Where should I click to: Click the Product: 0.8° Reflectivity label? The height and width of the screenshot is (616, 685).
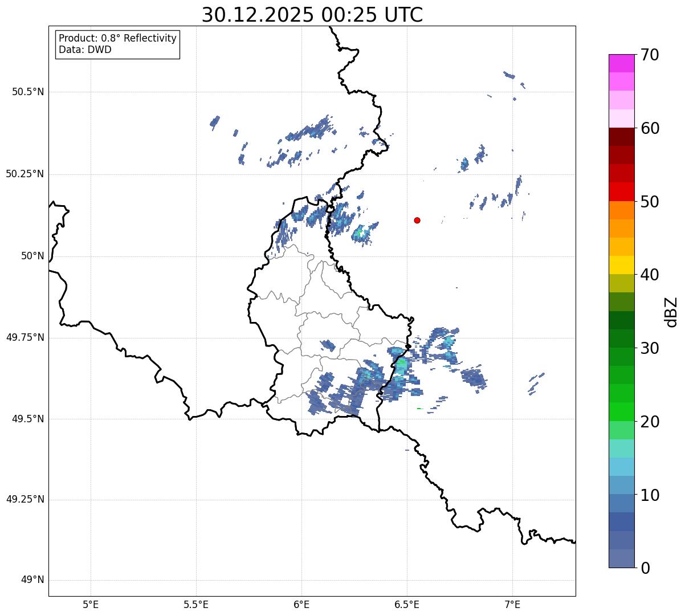point(118,38)
